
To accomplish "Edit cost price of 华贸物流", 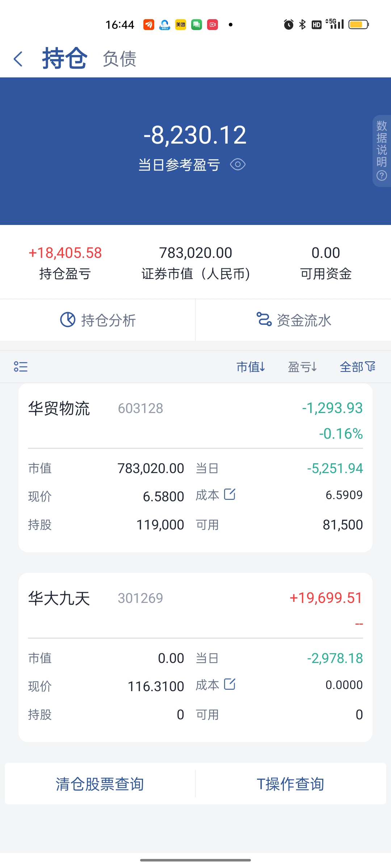I will (230, 494).
